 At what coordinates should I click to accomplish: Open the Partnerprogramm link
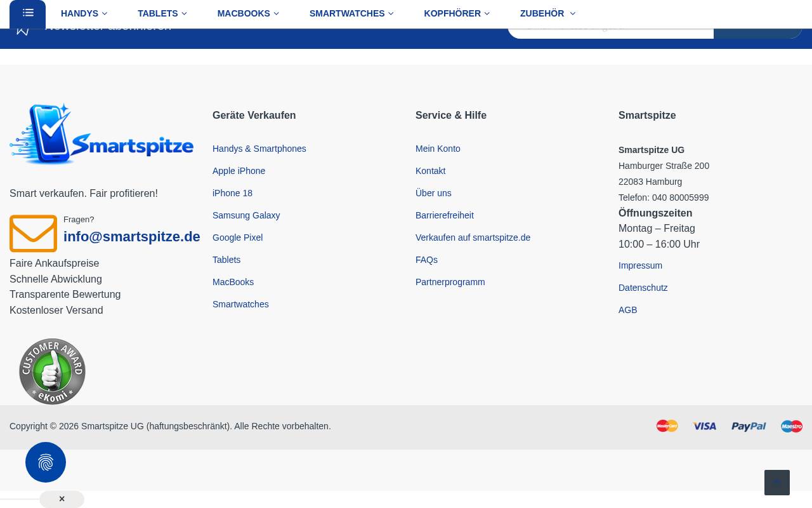(x=450, y=282)
